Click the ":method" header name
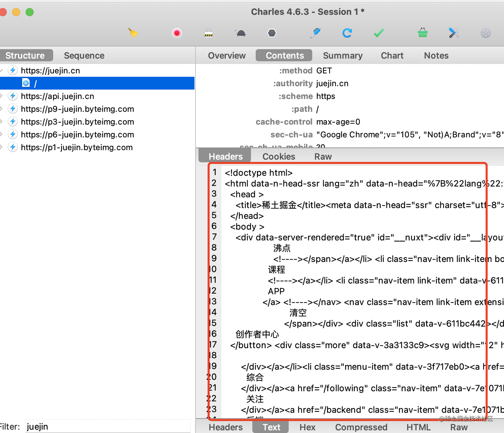Viewport: 504px width, 433px height. coord(296,71)
